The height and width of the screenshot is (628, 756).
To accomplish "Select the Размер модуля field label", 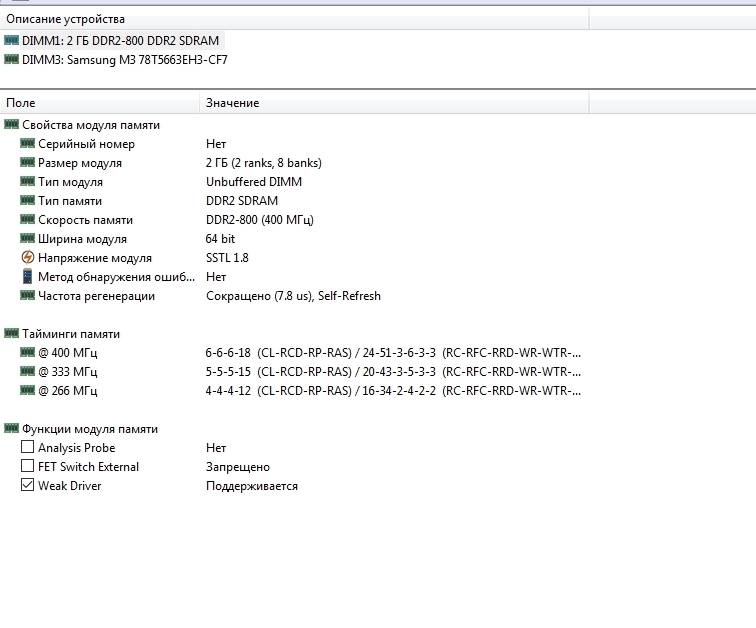I will pos(80,163).
